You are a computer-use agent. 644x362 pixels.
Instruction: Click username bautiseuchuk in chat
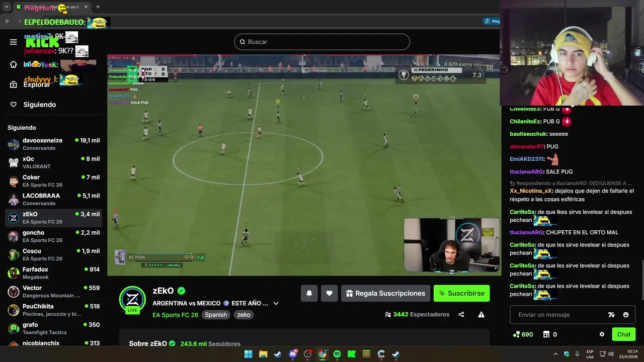pos(528,134)
